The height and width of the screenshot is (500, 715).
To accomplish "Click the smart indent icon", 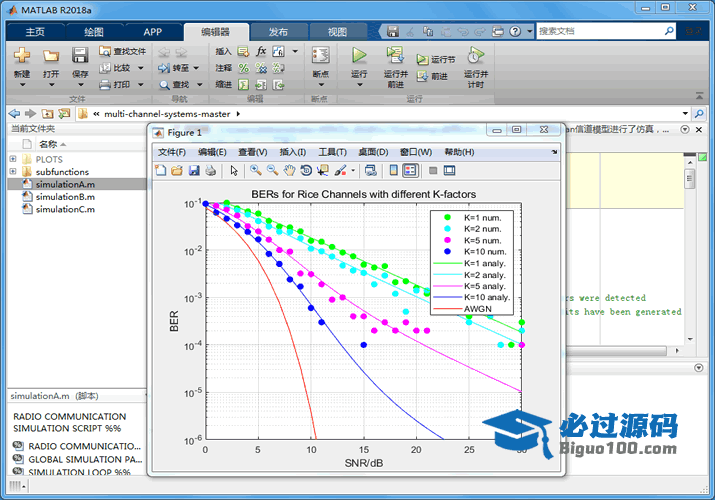I will click(x=244, y=85).
